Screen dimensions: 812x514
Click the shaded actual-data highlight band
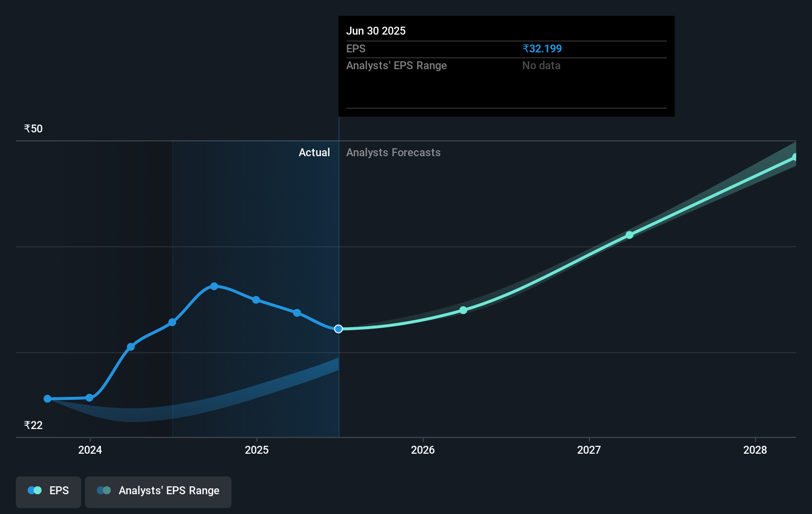[257, 222]
